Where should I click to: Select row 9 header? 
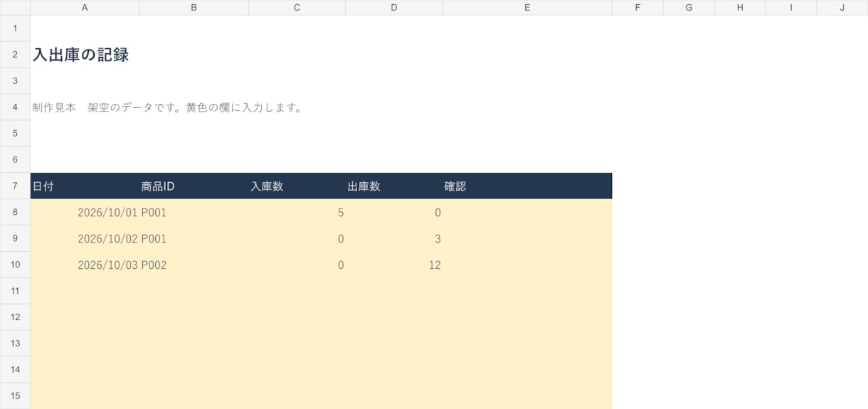coord(15,239)
